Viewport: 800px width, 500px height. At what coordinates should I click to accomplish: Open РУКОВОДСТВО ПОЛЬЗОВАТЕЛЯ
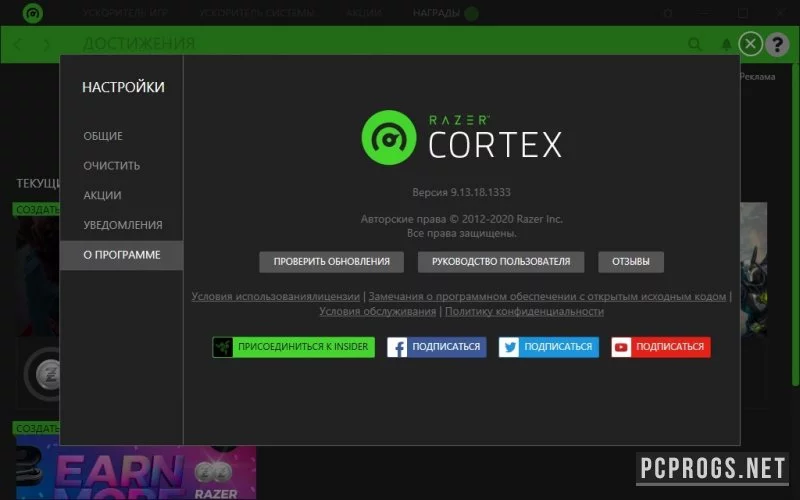[501, 262]
